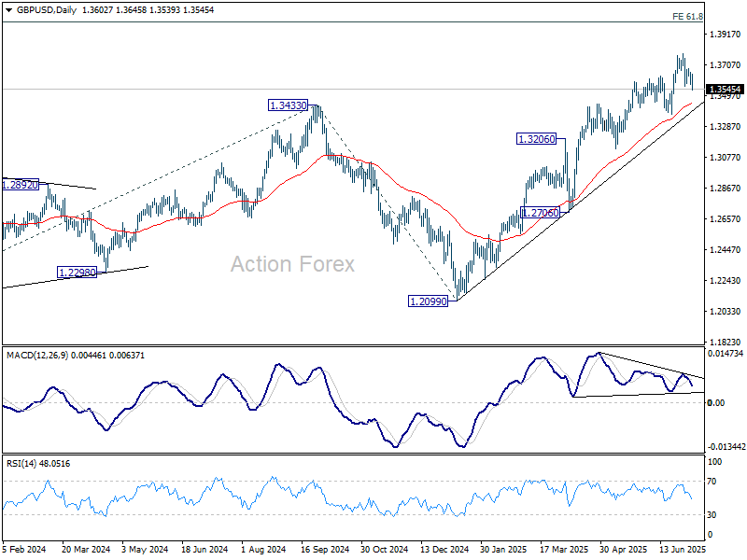Click the 1.39170 price axis value

[726, 35]
